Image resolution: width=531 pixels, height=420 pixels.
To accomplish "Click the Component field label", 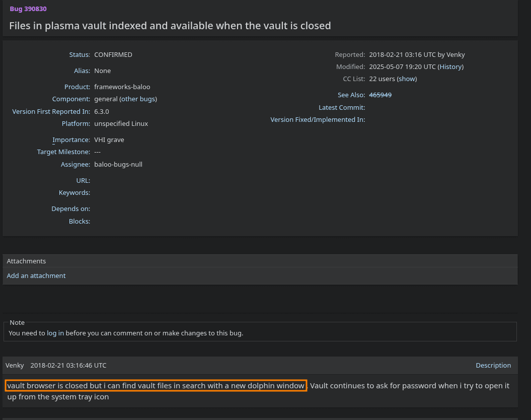I will 71,99.
